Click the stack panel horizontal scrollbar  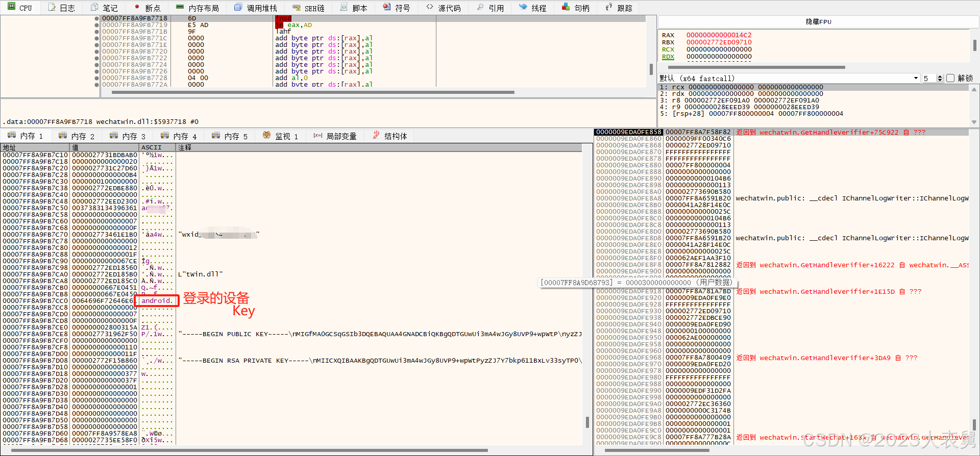(657, 450)
